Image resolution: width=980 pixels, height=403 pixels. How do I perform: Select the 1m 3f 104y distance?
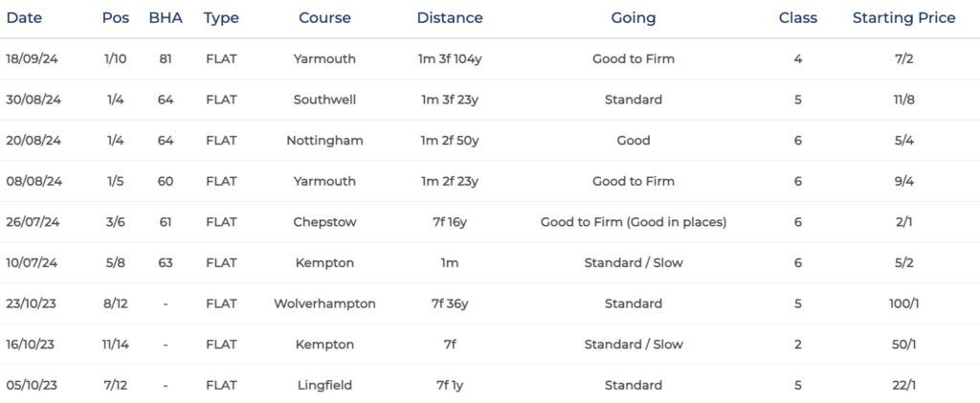[x=450, y=58]
